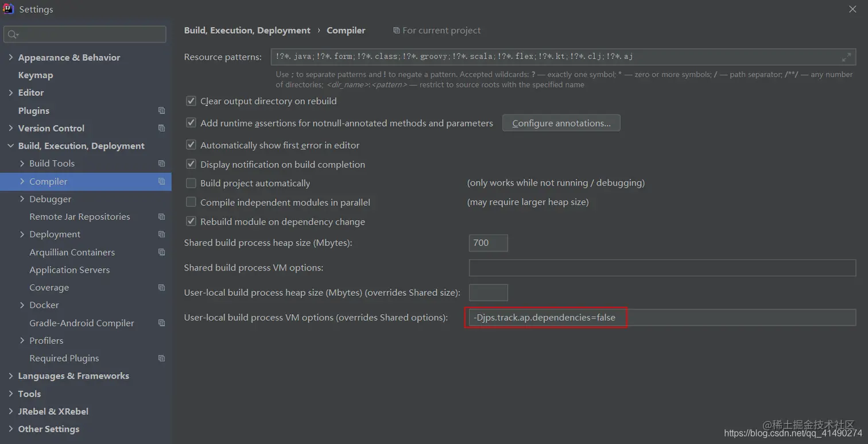
Task: Expand the Editor settings section
Action: 11,92
